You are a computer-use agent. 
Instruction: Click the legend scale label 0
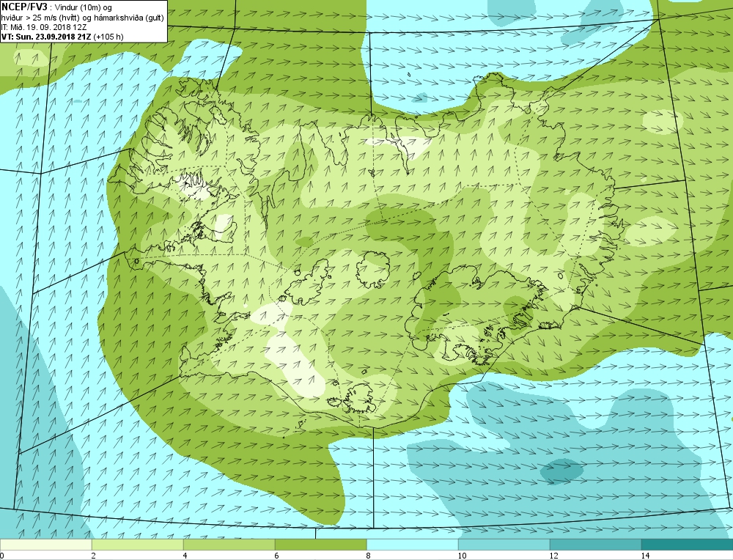[x=2, y=556]
